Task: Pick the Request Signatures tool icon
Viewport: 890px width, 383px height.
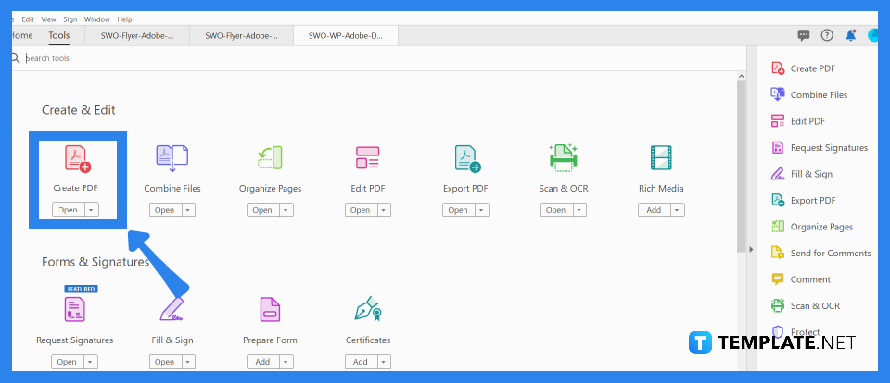Action: coord(74,309)
